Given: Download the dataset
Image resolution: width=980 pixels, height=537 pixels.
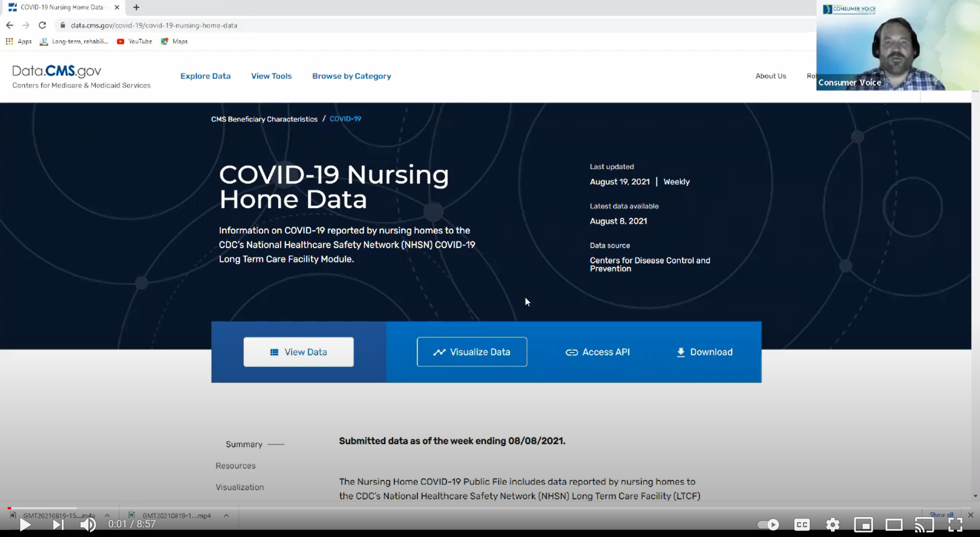Looking at the screenshot, I should click(704, 352).
